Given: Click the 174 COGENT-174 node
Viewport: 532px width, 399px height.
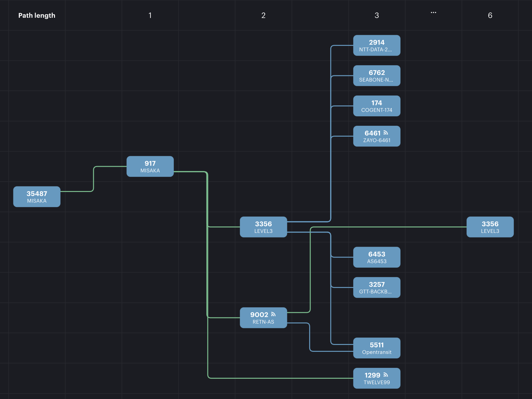Looking at the screenshot, I should click(x=377, y=106).
